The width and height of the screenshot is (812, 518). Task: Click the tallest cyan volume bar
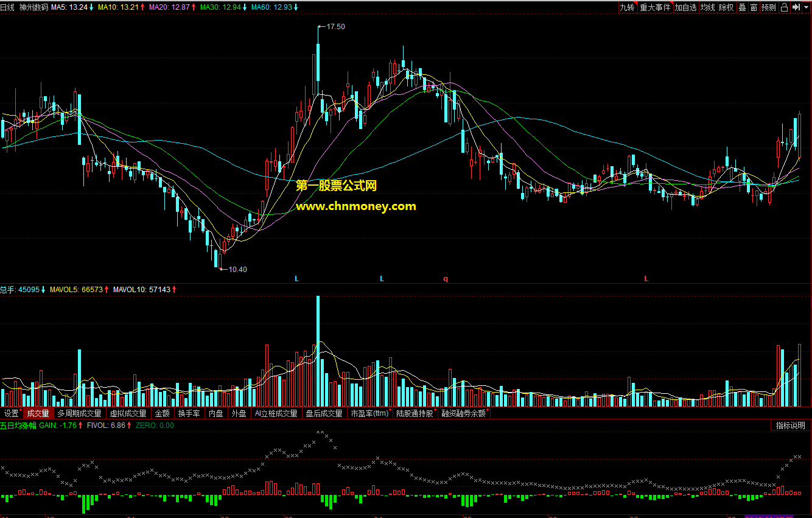point(318,351)
